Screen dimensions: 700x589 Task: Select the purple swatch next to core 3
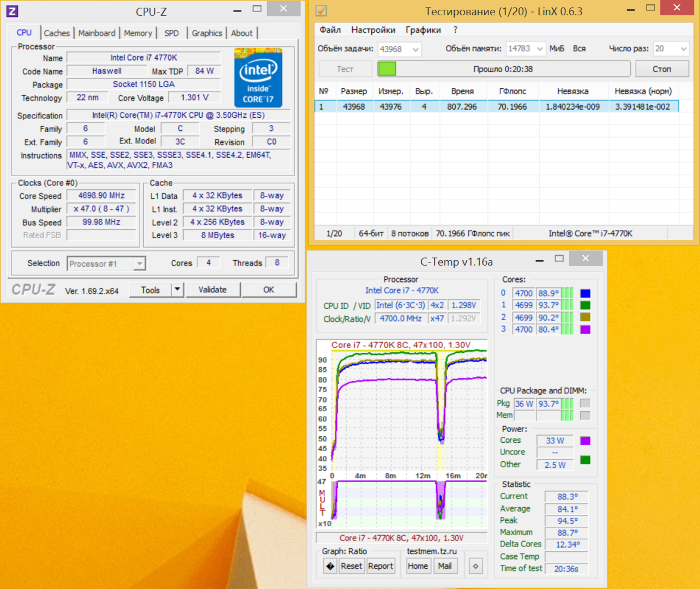tap(585, 329)
